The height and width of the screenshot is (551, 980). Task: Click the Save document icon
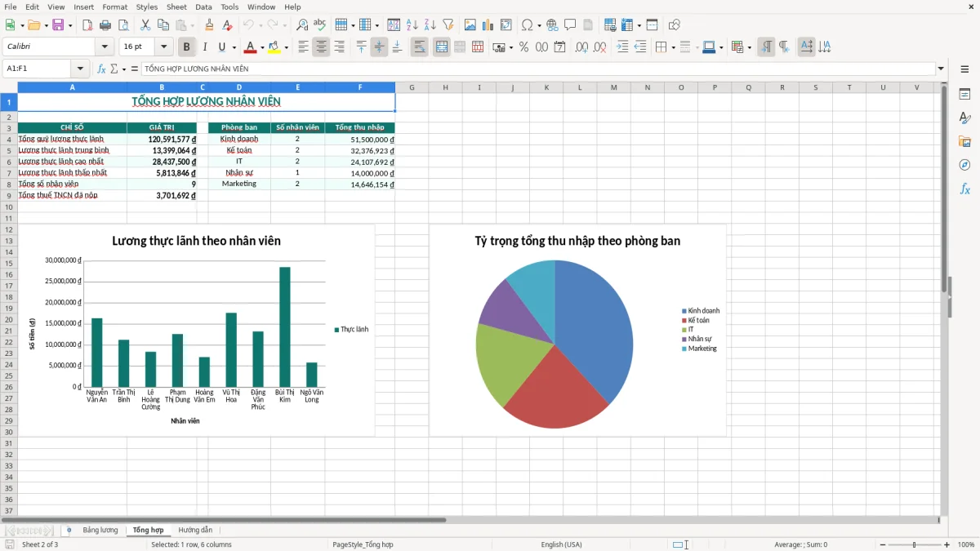pos(58,25)
